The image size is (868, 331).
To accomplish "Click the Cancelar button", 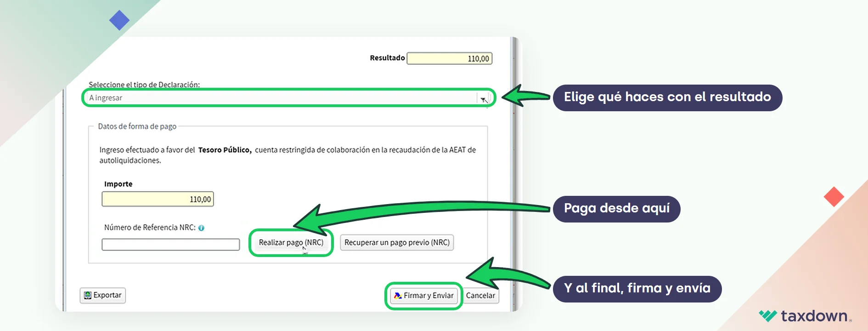I will click(x=480, y=296).
